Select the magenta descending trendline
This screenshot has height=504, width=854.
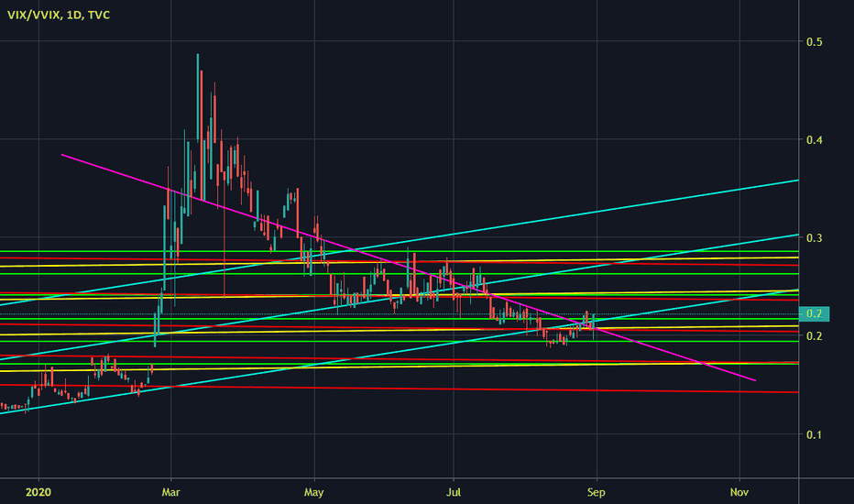pos(409,268)
